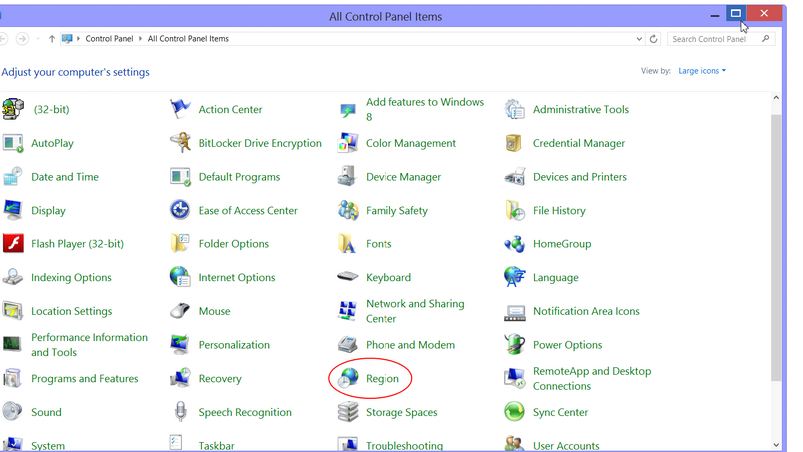803x452 pixels.
Task: Open the Flash Player (32-bit) icon
Action: 13,244
